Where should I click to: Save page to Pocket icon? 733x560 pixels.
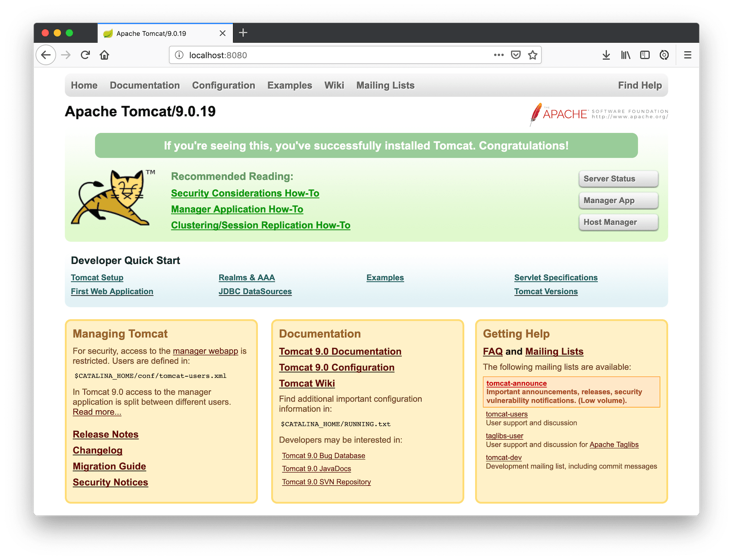click(516, 55)
